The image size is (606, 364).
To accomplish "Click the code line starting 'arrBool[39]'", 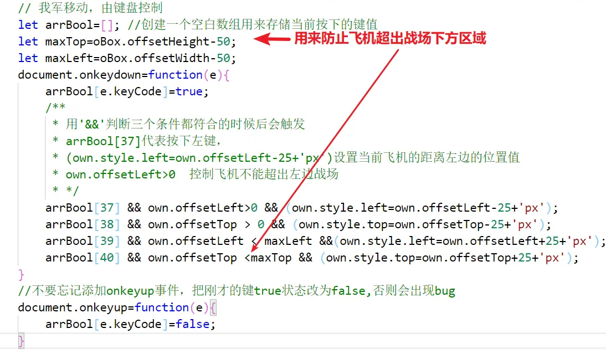I will coord(325,241).
